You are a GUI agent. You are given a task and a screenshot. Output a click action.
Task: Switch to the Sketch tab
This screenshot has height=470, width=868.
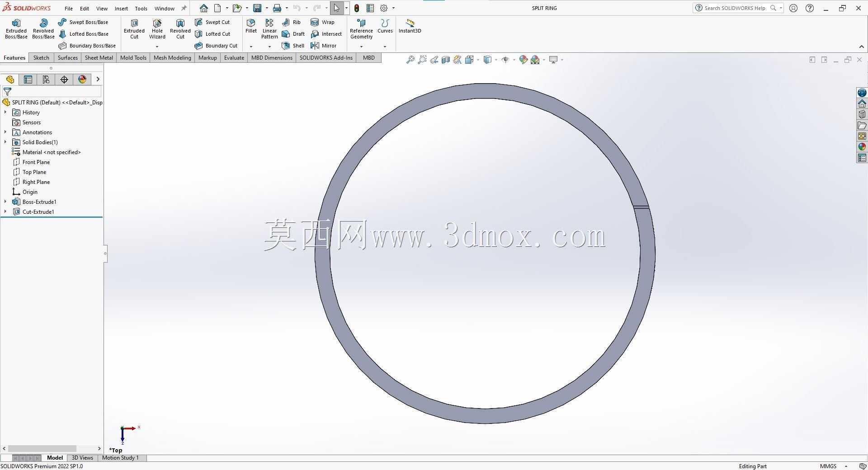(x=41, y=58)
